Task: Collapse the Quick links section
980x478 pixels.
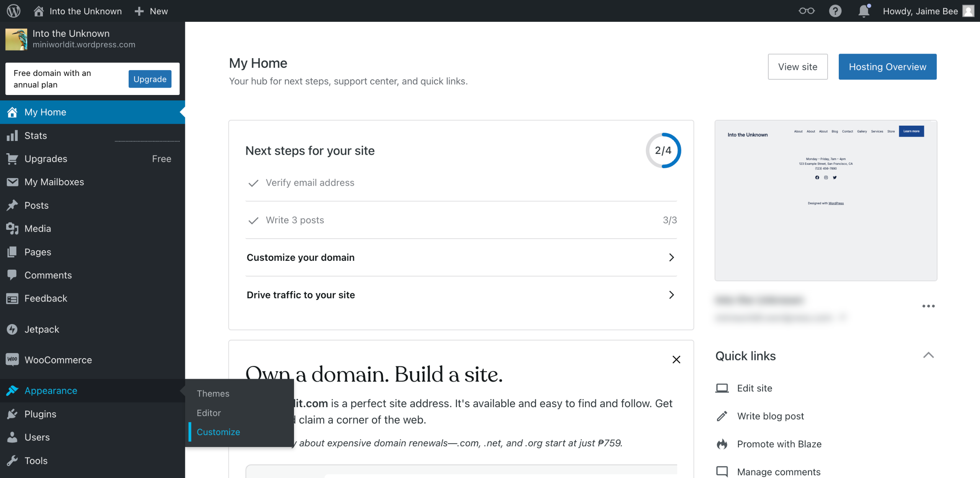Action: click(x=928, y=355)
